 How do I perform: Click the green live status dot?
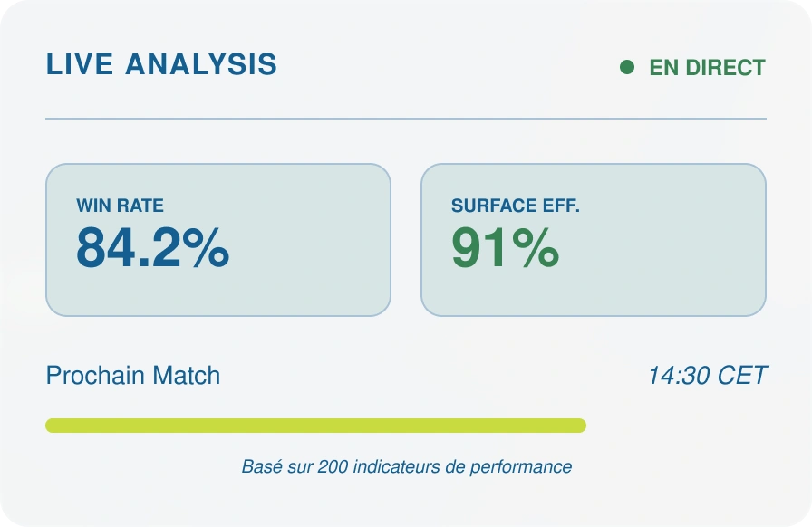[x=627, y=67]
